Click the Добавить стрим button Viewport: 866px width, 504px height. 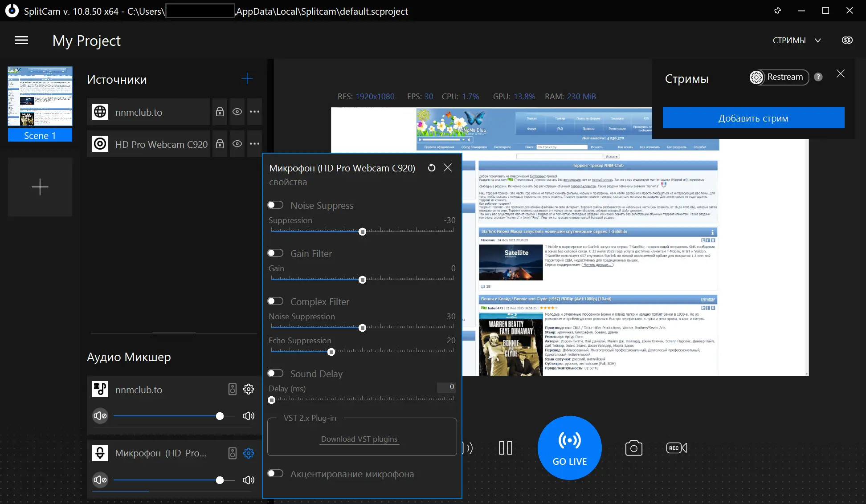tap(753, 118)
